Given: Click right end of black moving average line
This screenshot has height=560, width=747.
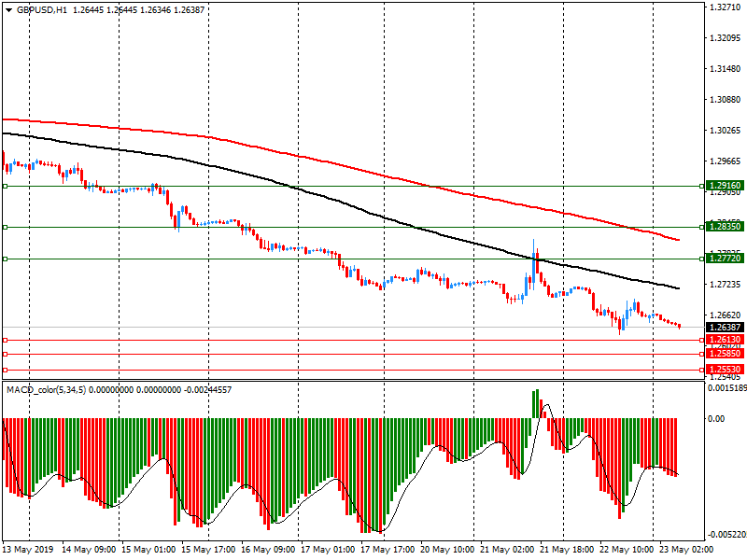Looking at the screenshot, I should (678, 287).
